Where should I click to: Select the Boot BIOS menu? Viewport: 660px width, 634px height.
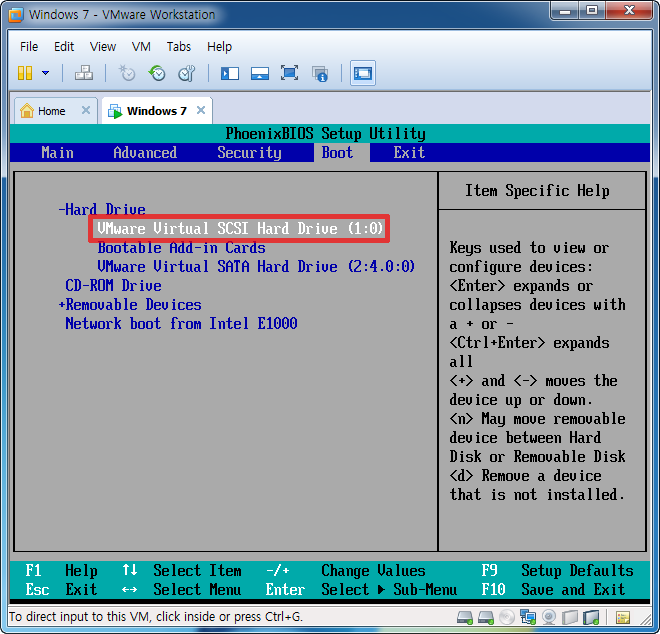pos(338,152)
